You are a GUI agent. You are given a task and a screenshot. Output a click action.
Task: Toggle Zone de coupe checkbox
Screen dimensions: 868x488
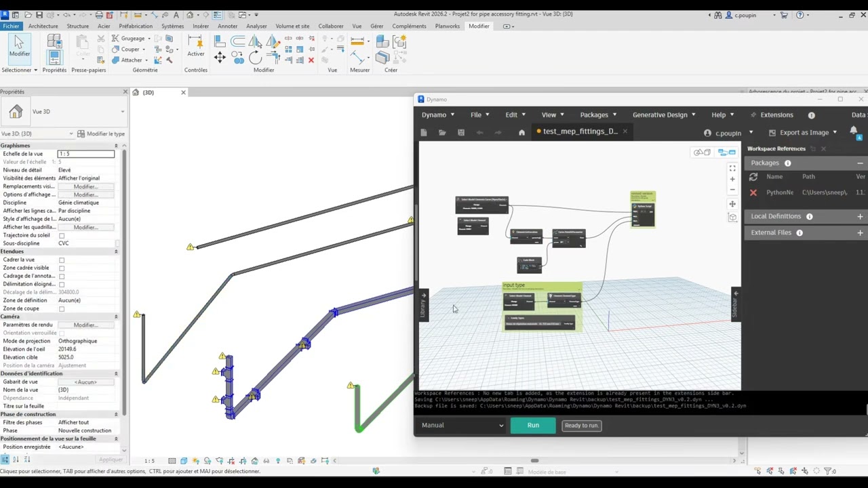[62, 308]
